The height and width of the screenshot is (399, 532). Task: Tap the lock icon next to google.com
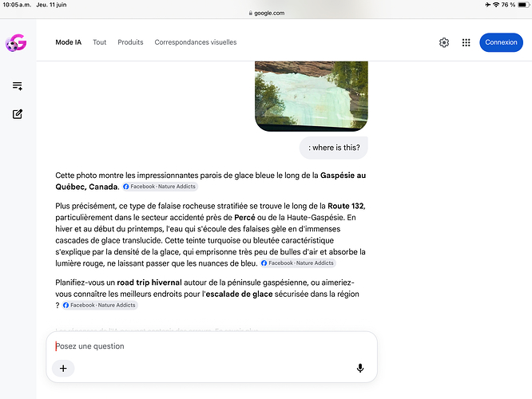[250, 13]
